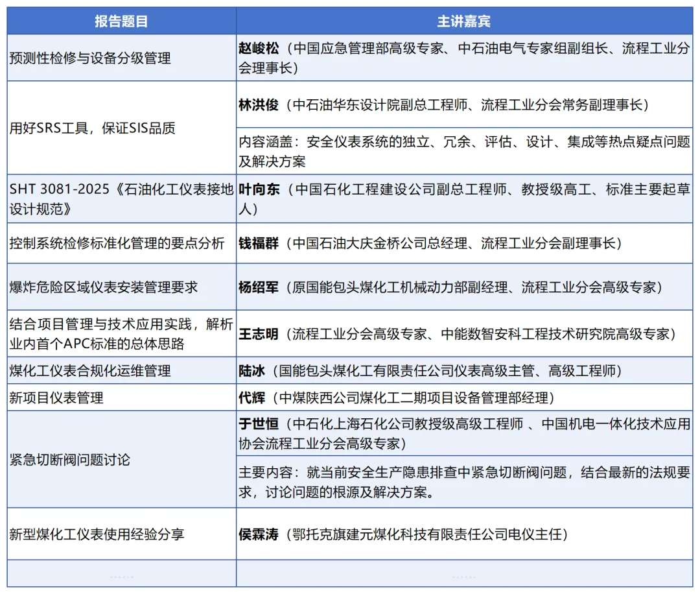Click the speaker name 于世恒

click(259, 424)
